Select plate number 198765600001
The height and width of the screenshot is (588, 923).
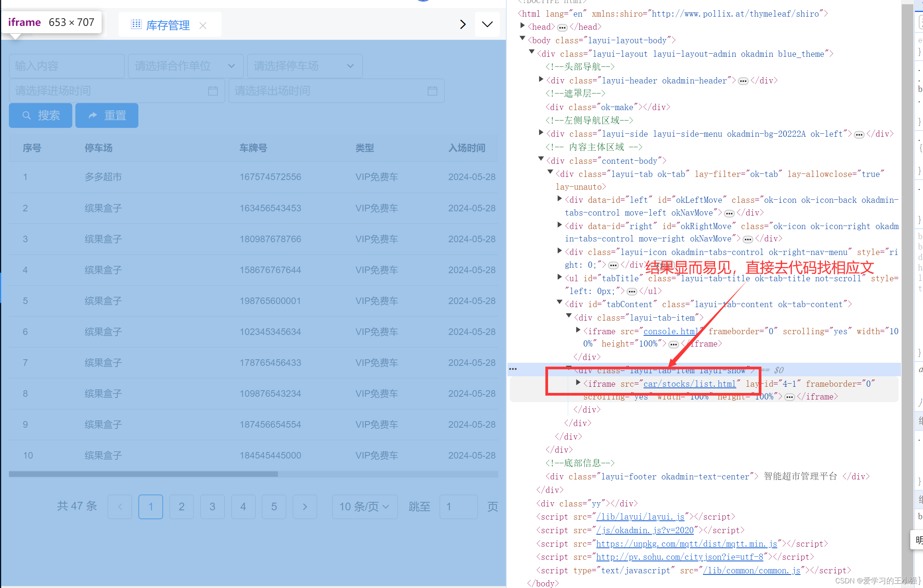point(270,301)
